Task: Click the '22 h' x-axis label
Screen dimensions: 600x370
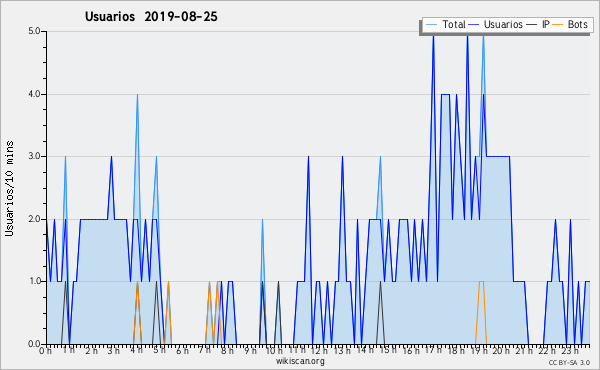Action: [546, 351]
